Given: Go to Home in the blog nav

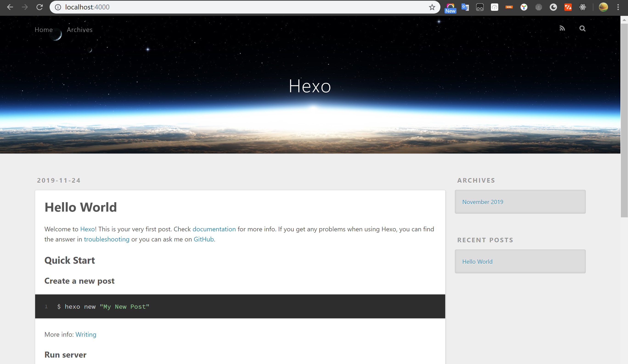Looking at the screenshot, I should click(x=44, y=30).
